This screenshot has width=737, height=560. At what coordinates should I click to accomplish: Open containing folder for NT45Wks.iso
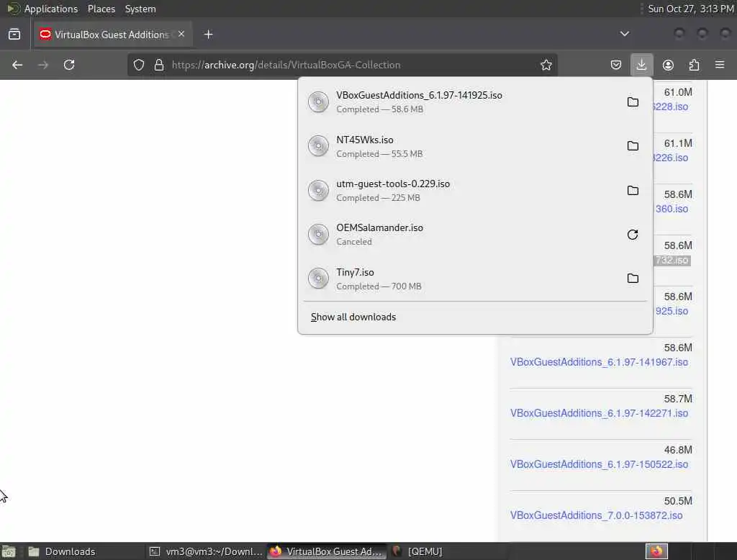(633, 146)
